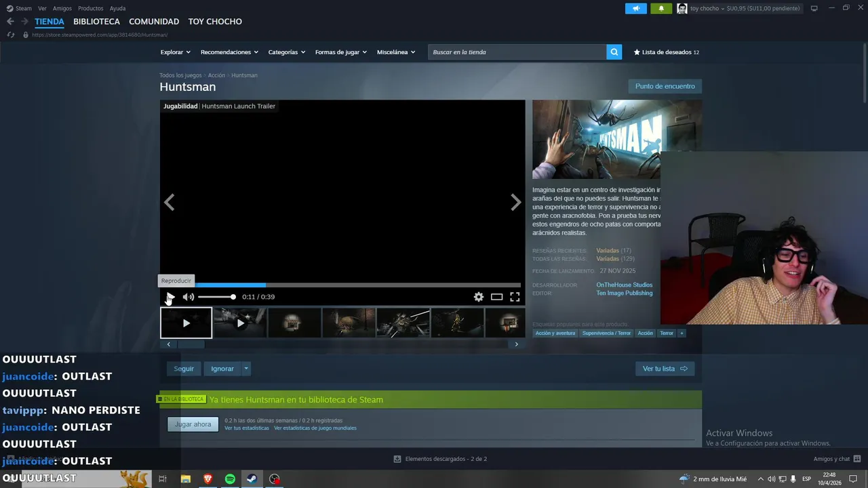This screenshot has height=488, width=868.
Task: Enter fullscreen on the trailer player
Action: tap(515, 297)
